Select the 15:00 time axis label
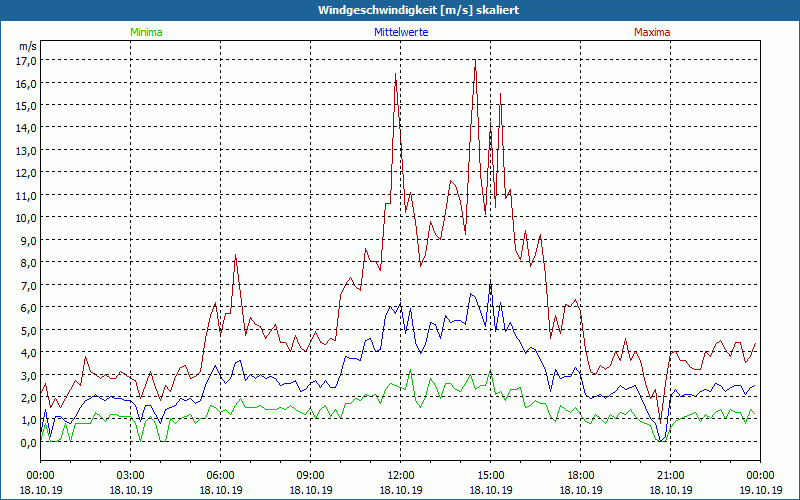 (490, 475)
